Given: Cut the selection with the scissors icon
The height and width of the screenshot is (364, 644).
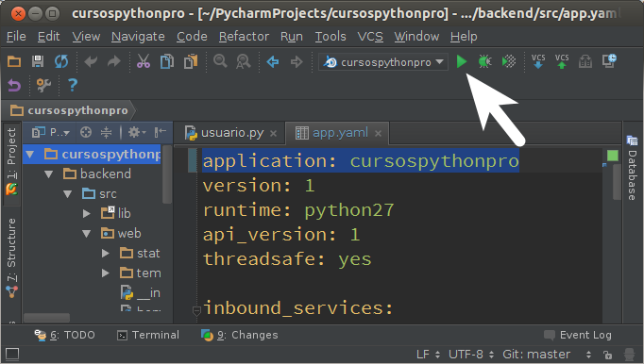Looking at the screenshot, I should click(144, 61).
